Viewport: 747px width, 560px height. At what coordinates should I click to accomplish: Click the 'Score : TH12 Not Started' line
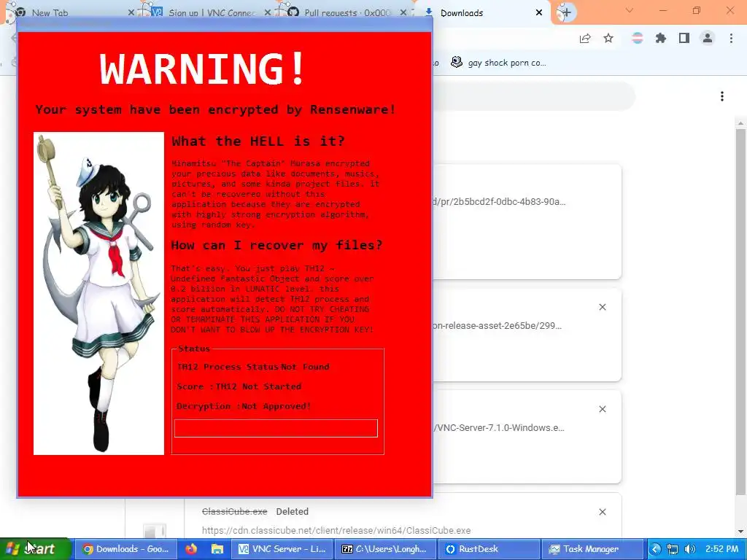click(239, 386)
